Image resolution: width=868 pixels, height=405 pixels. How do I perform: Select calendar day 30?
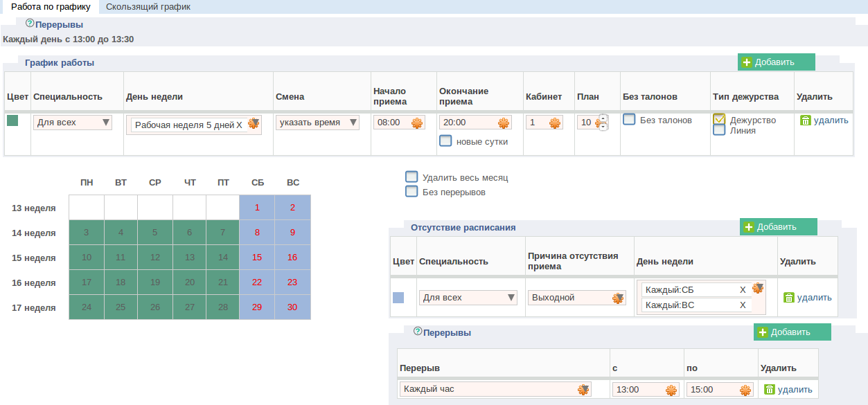pos(292,307)
